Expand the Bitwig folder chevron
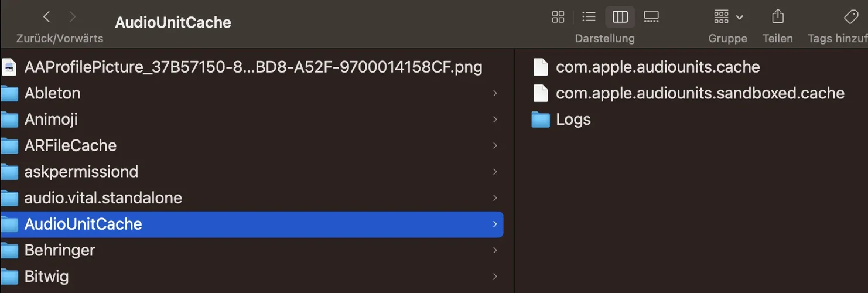The height and width of the screenshot is (293, 868). click(495, 276)
